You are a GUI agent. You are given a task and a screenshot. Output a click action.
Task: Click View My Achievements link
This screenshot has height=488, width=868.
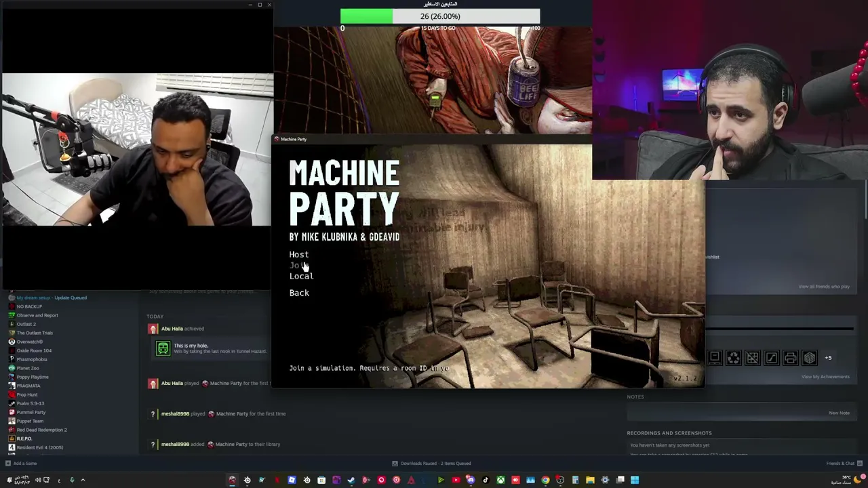(825, 377)
